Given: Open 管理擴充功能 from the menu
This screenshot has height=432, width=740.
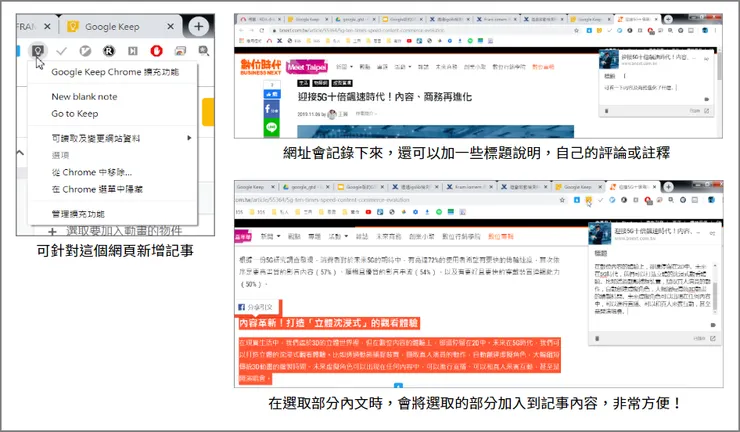Looking at the screenshot, I should (78, 214).
